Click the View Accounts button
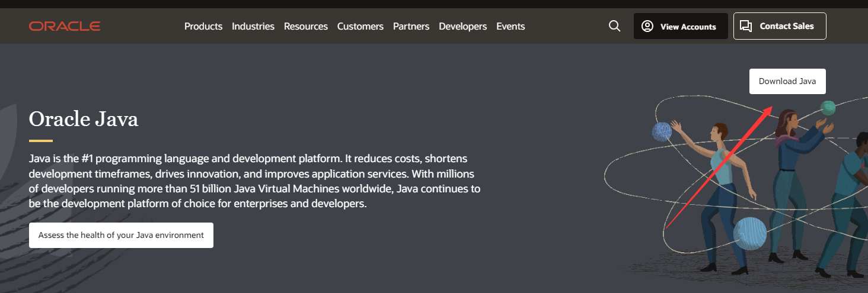868x293 pixels. [x=681, y=26]
